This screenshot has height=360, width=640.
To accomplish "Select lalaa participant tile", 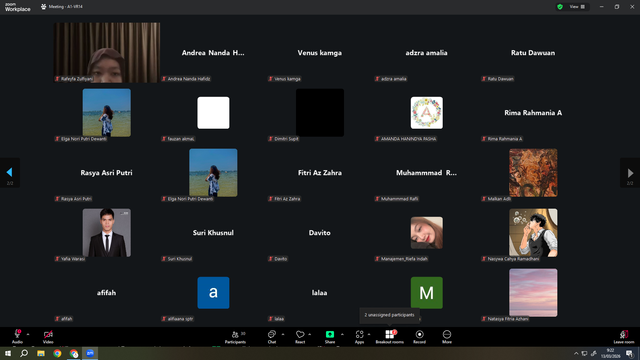I will click(x=320, y=293).
